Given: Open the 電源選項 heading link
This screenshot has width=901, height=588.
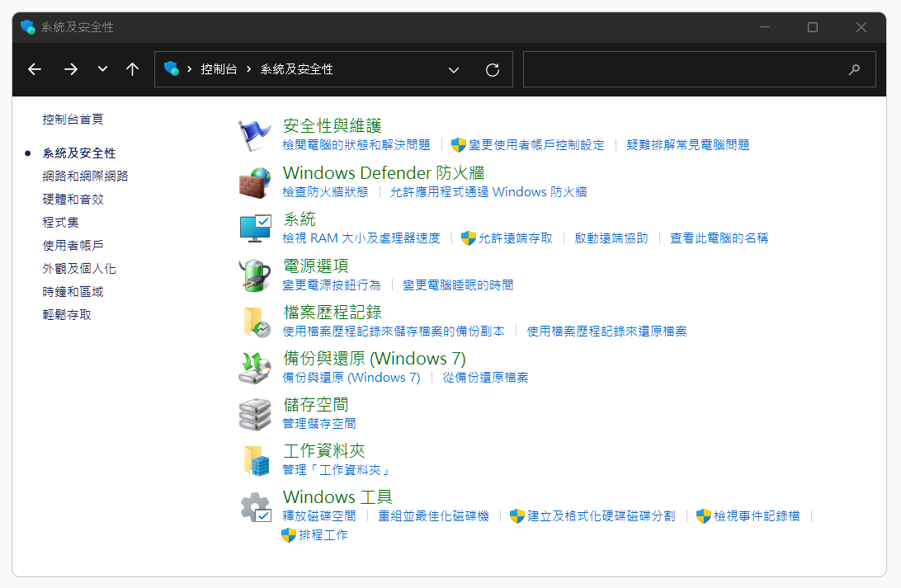Looking at the screenshot, I should (316, 266).
